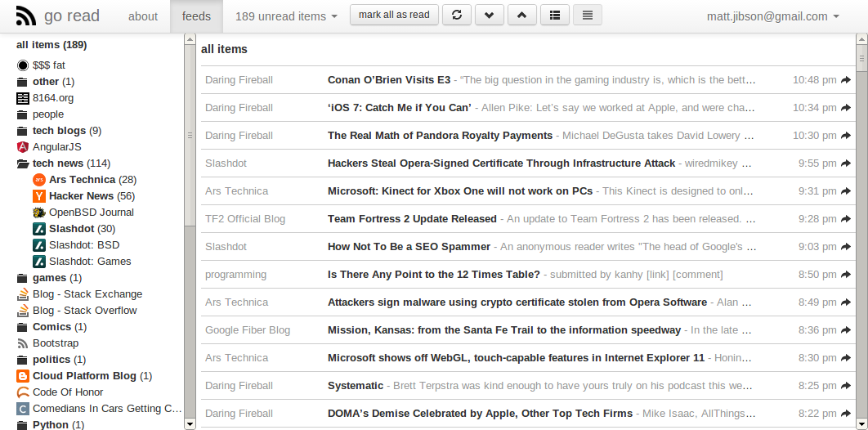Screen dimensions: 868x430
Task: Click the go read RSS logo icon
Action: [x=26, y=16]
